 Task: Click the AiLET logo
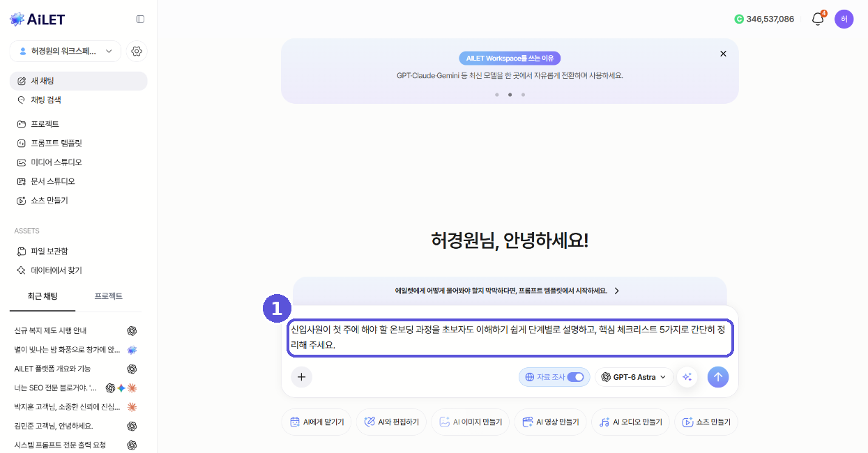[x=38, y=20]
